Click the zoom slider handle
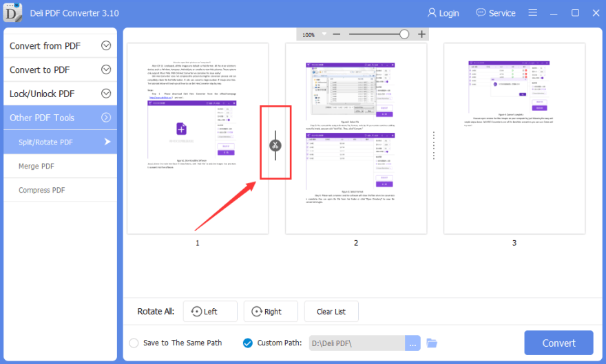 coord(404,34)
